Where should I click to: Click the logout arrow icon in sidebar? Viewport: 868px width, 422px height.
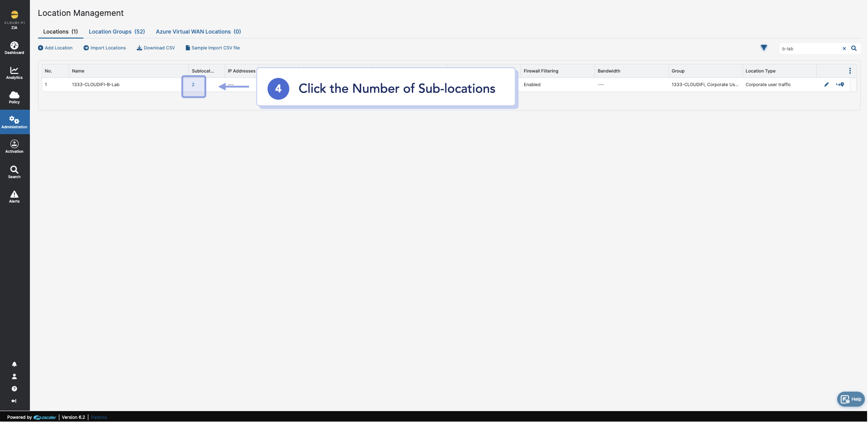point(14,401)
